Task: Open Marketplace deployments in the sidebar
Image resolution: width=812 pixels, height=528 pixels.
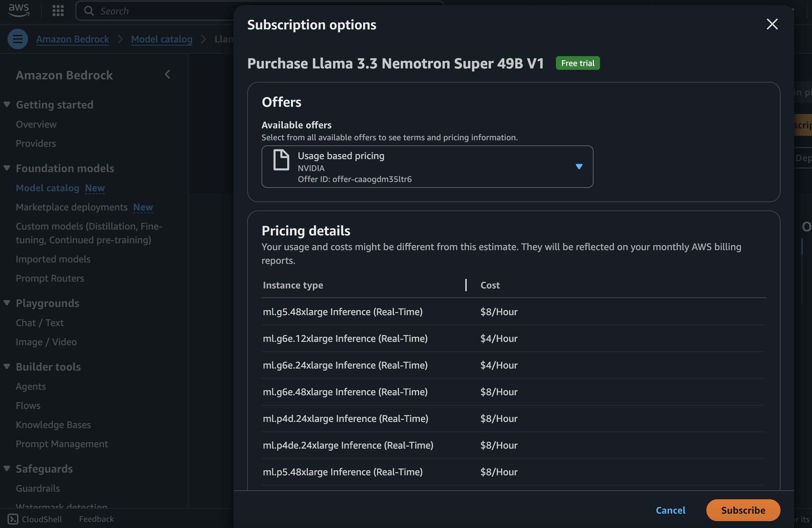Action: tap(71, 207)
